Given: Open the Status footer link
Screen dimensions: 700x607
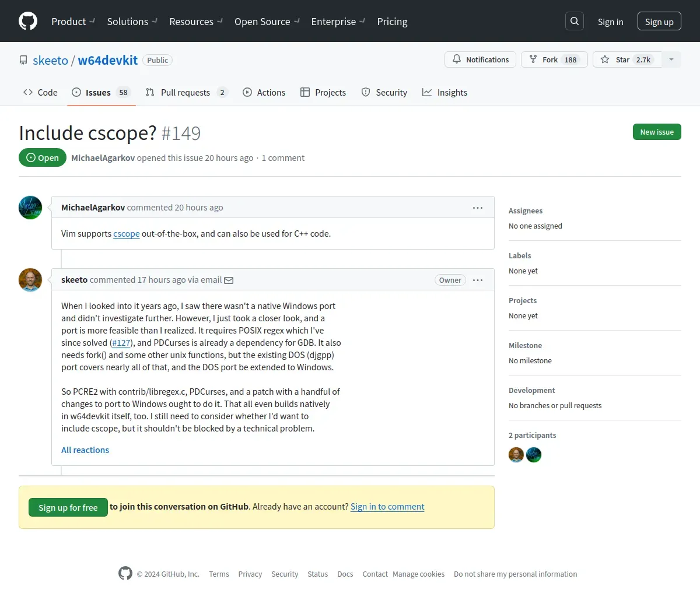Looking at the screenshot, I should 318,574.
